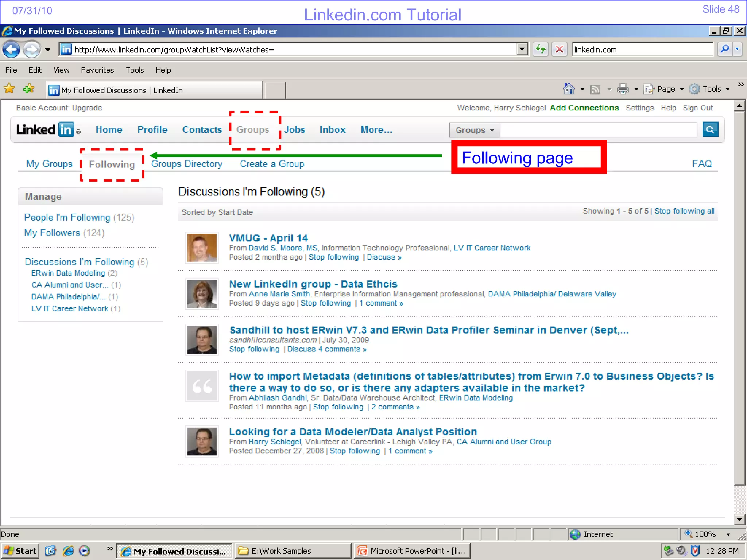Click David S. Moore's profile photo
The width and height of the screenshot is (747, 560).
click(202, 248)
